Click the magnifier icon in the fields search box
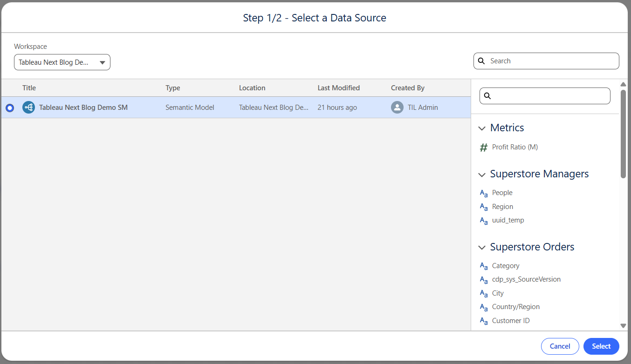The height and width of the screenshot is (364, 631). tap(487, 96)
